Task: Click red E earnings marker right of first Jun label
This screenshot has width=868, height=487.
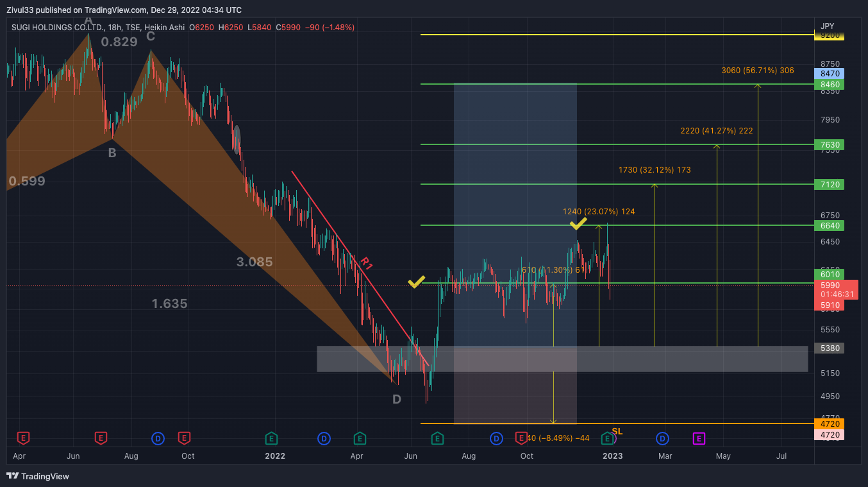Action: 101,439
